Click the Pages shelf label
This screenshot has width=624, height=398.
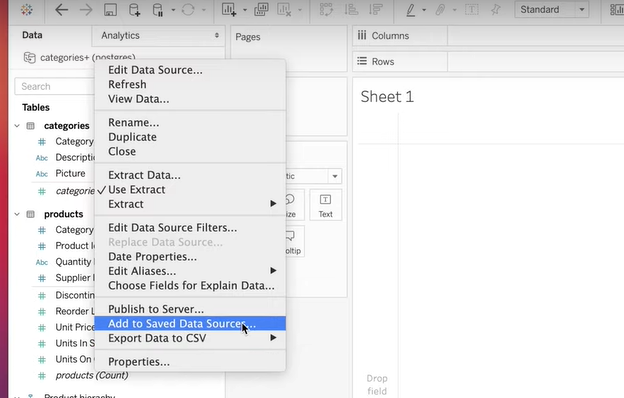coord(248,37)
